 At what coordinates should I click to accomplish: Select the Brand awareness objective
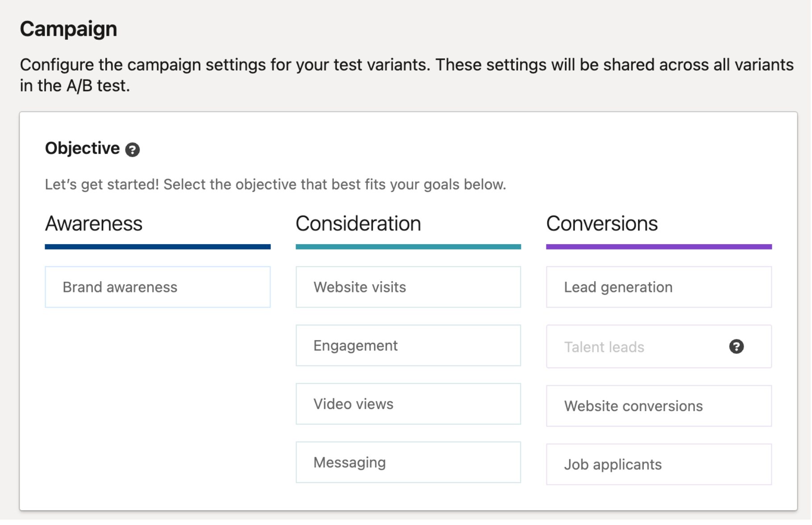click(157, 287)
